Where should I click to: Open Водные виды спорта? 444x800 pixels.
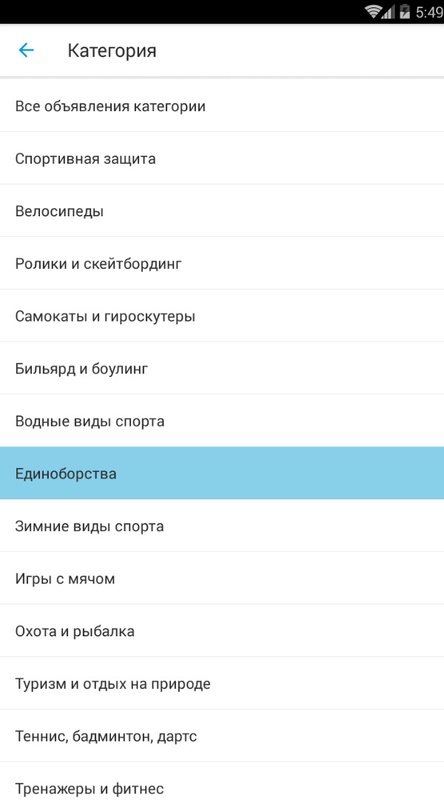[222, 421]
